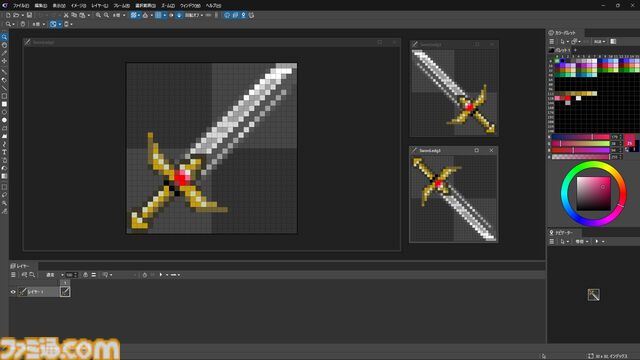Image resolution: width=640 pixels, height=360 pixels.
Task: Click the Zoom out magnifier icon
Action: coord(106,15)
